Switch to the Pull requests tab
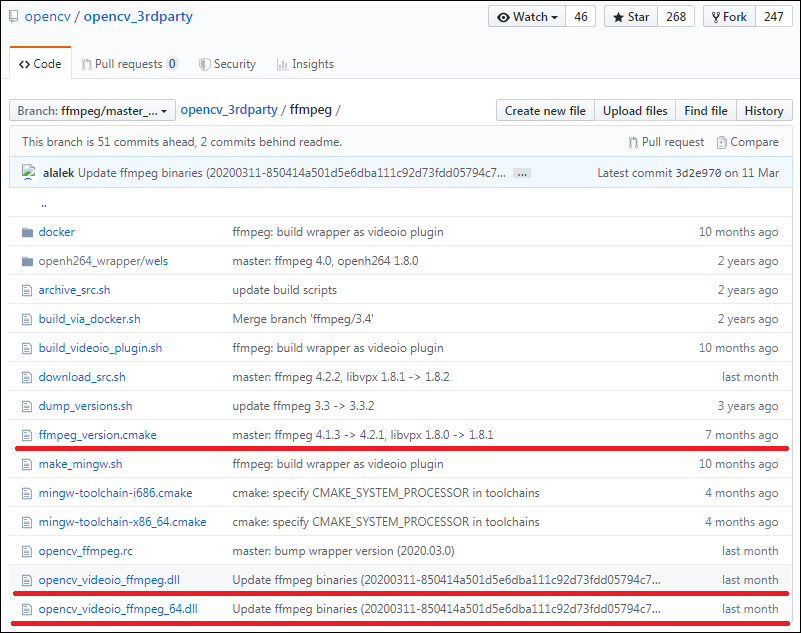Image resolution: width=801 pixels, height=633 pixels. (x=129, y=63)
